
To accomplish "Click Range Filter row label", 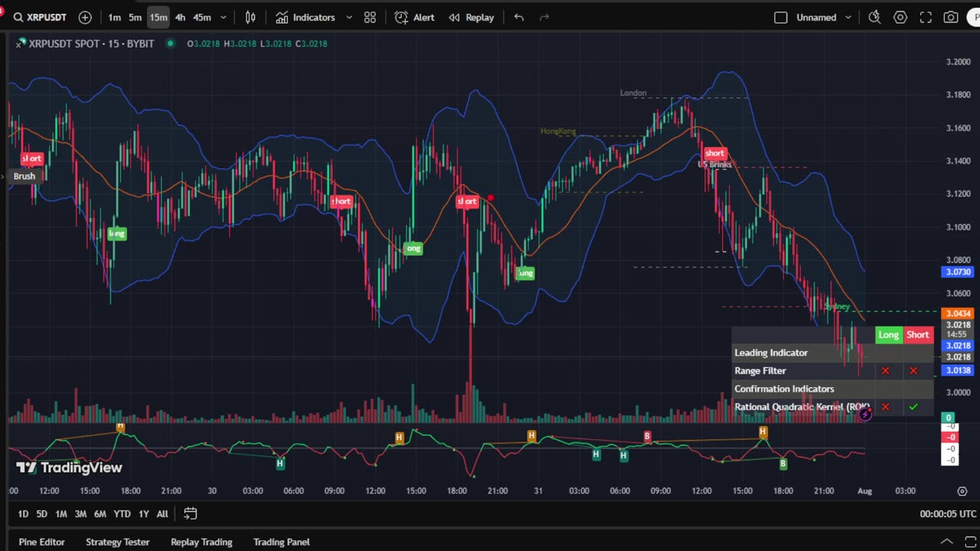I will (760, 370).
